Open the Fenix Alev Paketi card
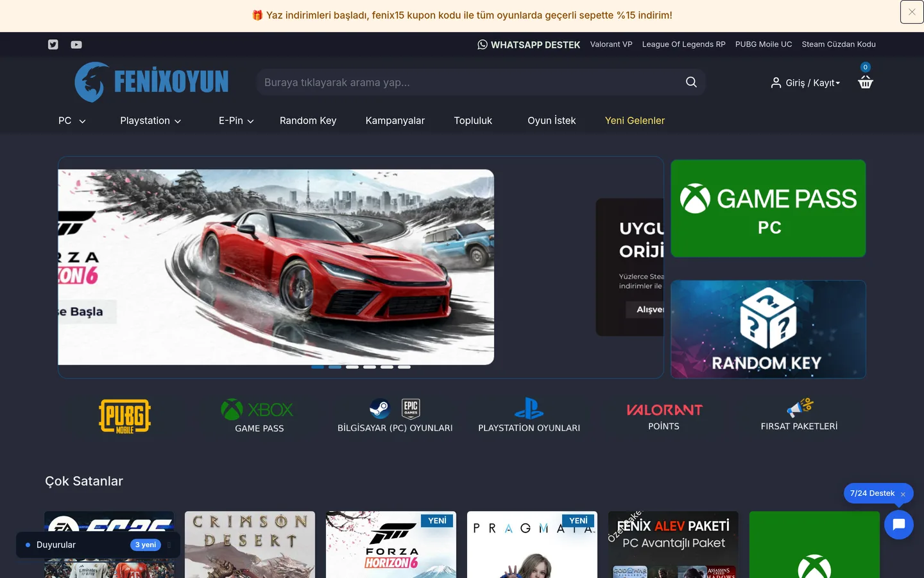This screenshot has height=578, width=924. tap(673, 545)
